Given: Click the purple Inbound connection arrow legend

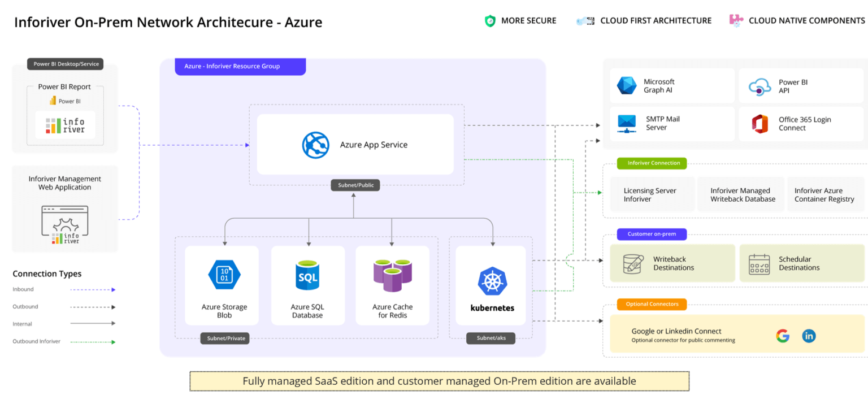Looking at the screenshot, I should pyautogui.click(x=93, y=289).
